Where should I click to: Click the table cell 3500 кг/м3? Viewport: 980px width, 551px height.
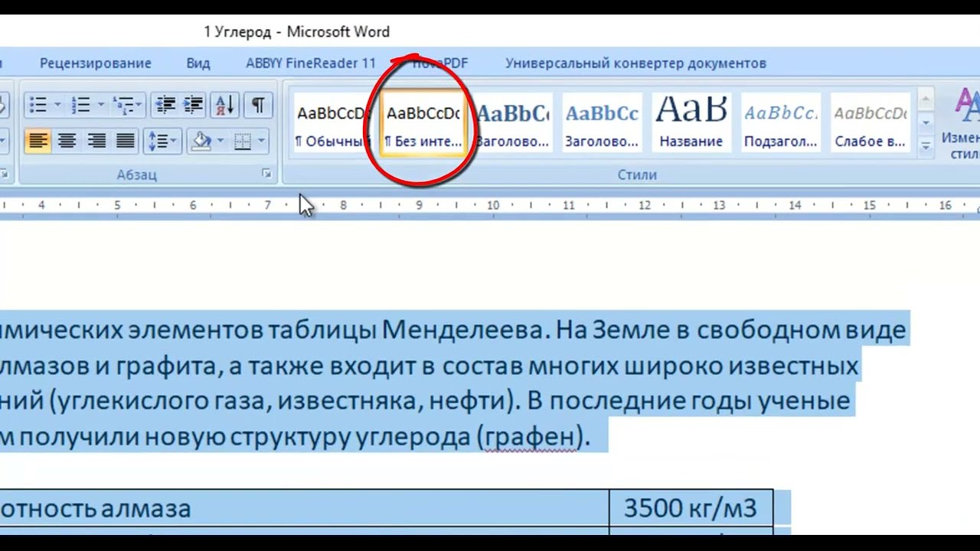[x=691, y=508]
